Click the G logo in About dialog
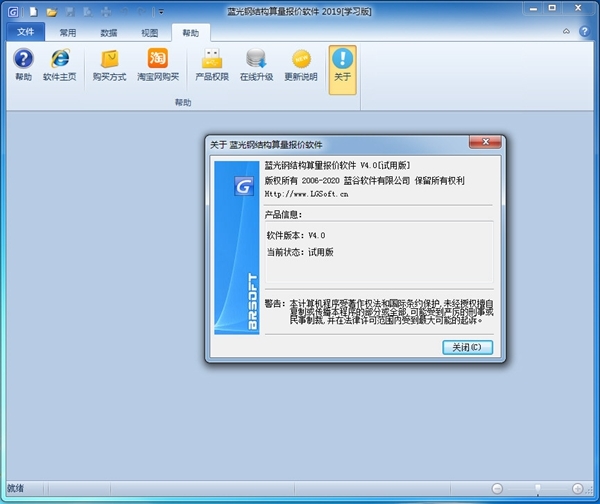600x504 pixels. [x=244, y=186]
